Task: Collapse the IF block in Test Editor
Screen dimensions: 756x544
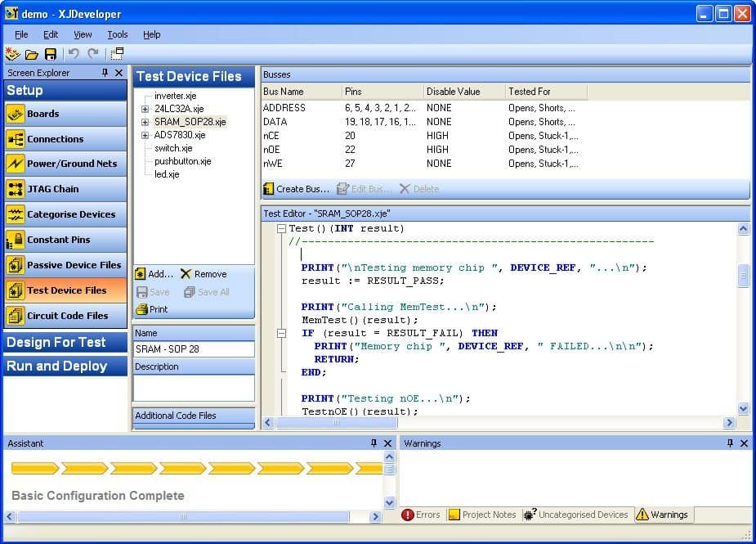Action: click(281, 333)
